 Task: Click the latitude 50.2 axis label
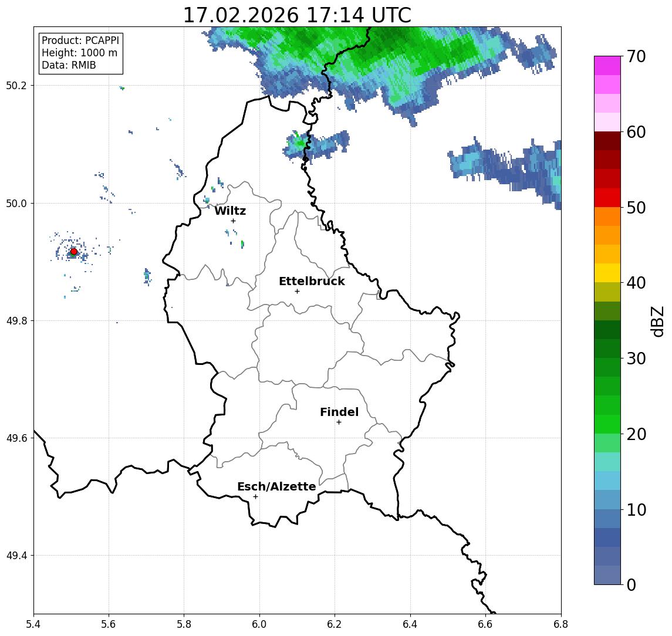coord(16,85)
